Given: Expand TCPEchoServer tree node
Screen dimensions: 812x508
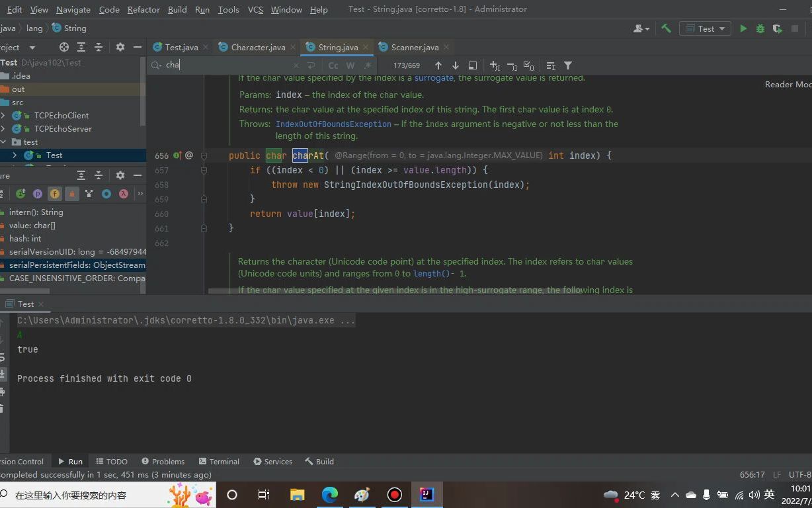Looking at the screenshot, I should click(x=3, y=129).
